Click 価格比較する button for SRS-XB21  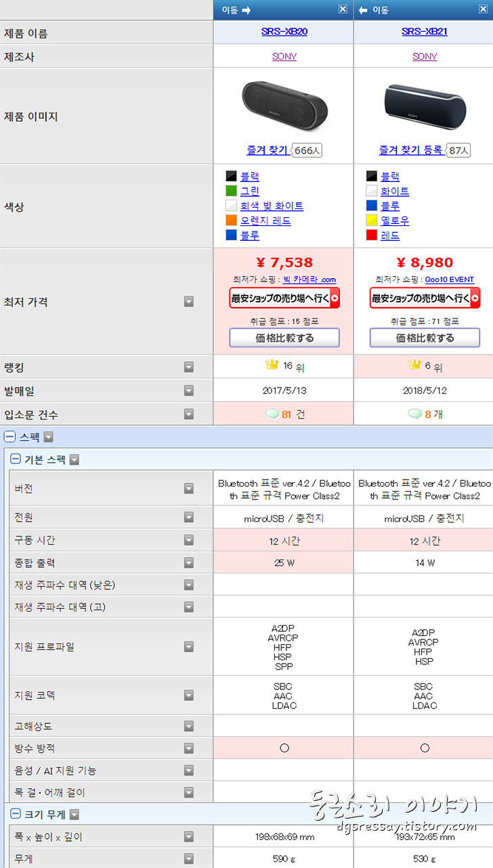click(x=425, y=338)
